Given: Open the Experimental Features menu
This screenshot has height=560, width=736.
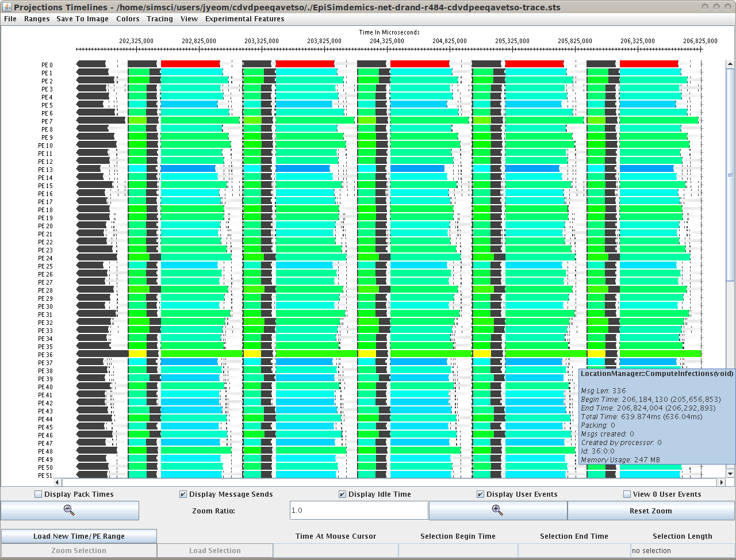Looking at the screenshot, I should [244, 19].
